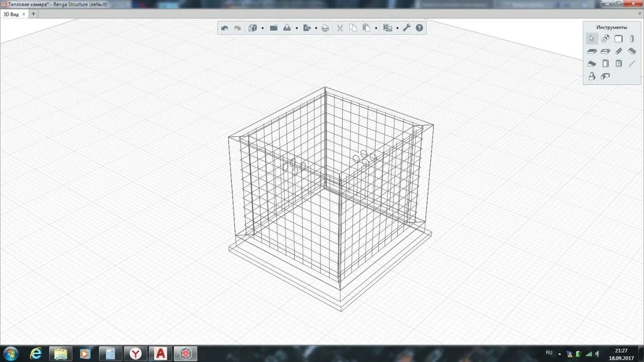
Task: Open Yandex browser from taskbar
Action: (x=135, y=353)
